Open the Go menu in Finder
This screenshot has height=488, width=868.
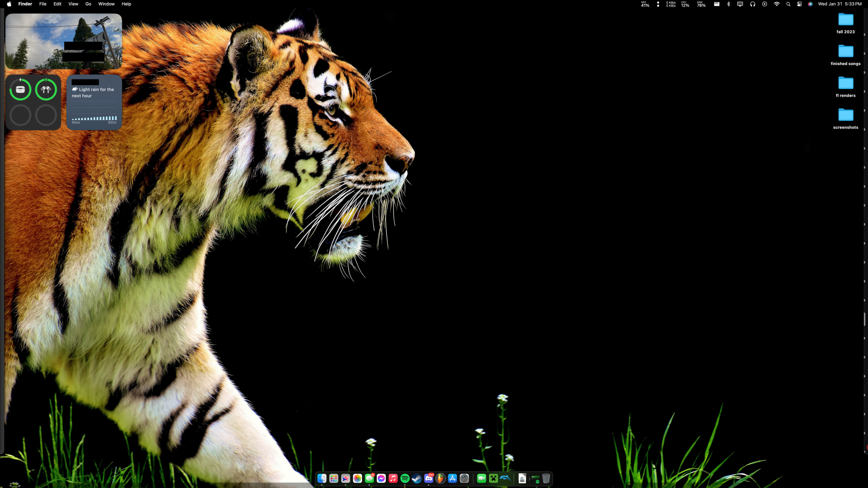click(88, 4)
